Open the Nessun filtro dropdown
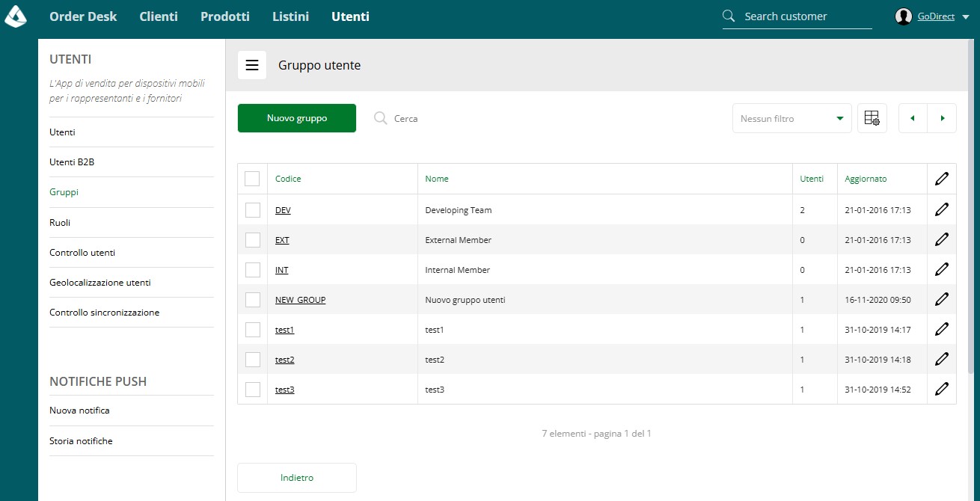The image size is (980, 501). (791, 118)
